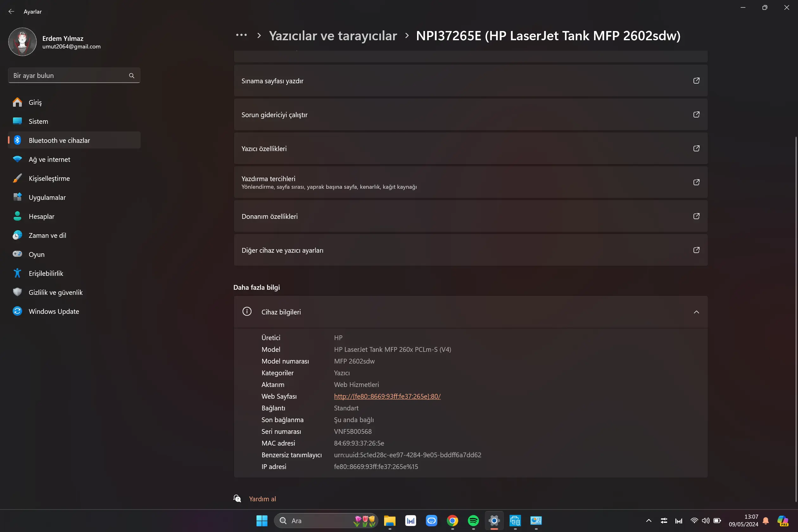The height and width of the screenshot is (532, 798).
Task: Open Yazıcı özellikleri
Action: pos(471,149)
